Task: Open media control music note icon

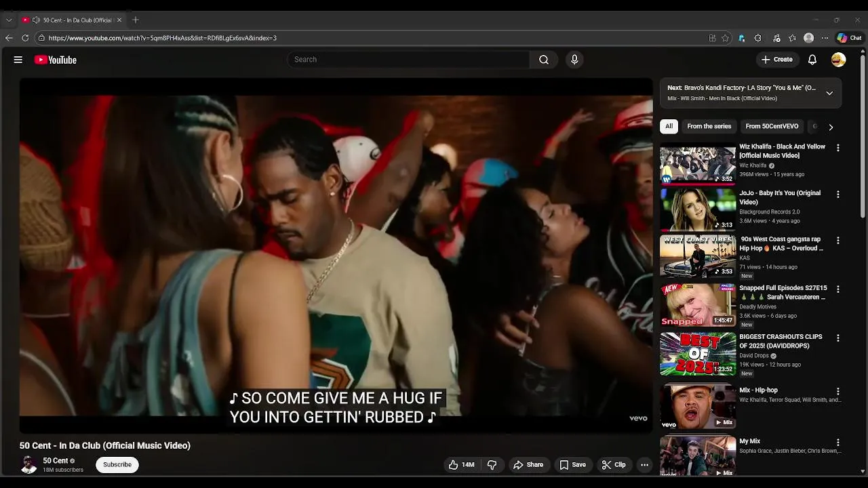Action: click(776, 38)
